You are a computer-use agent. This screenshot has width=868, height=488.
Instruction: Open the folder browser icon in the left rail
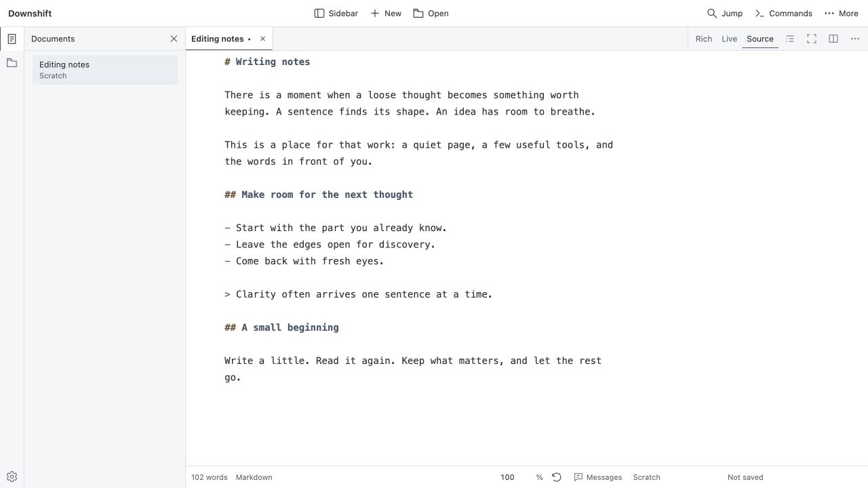click(x=12, y=63)
